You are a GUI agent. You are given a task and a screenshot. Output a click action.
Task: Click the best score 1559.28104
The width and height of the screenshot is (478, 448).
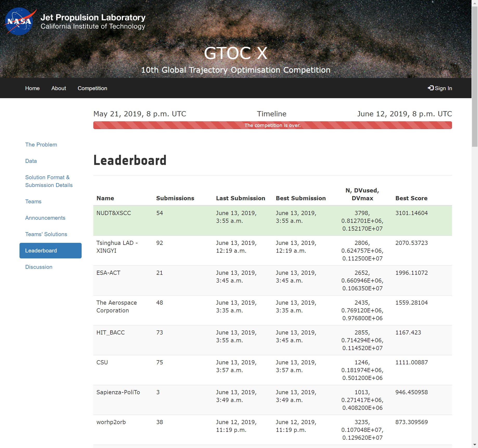(411, 303)
